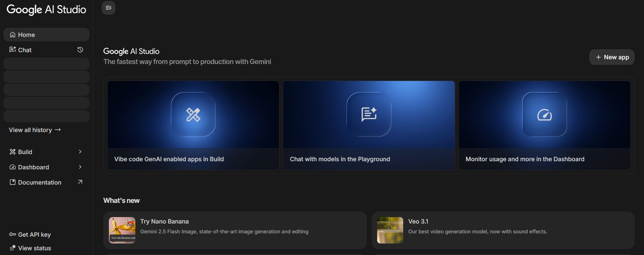
Task: Click the Documentation book icon
Action: point(13,182)
